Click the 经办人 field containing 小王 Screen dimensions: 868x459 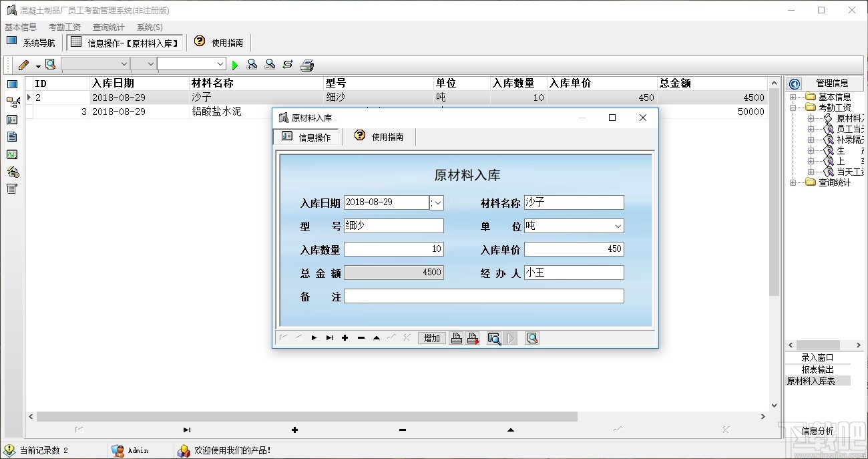574,273
